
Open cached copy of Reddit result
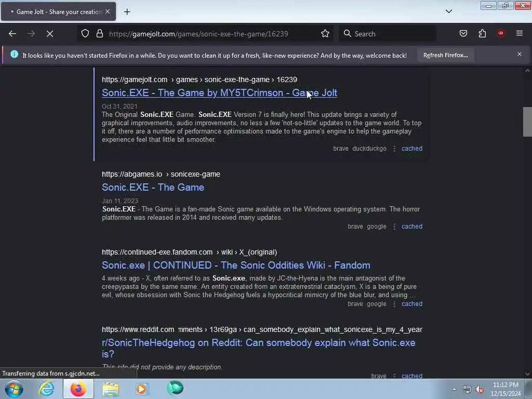(412, 376)
